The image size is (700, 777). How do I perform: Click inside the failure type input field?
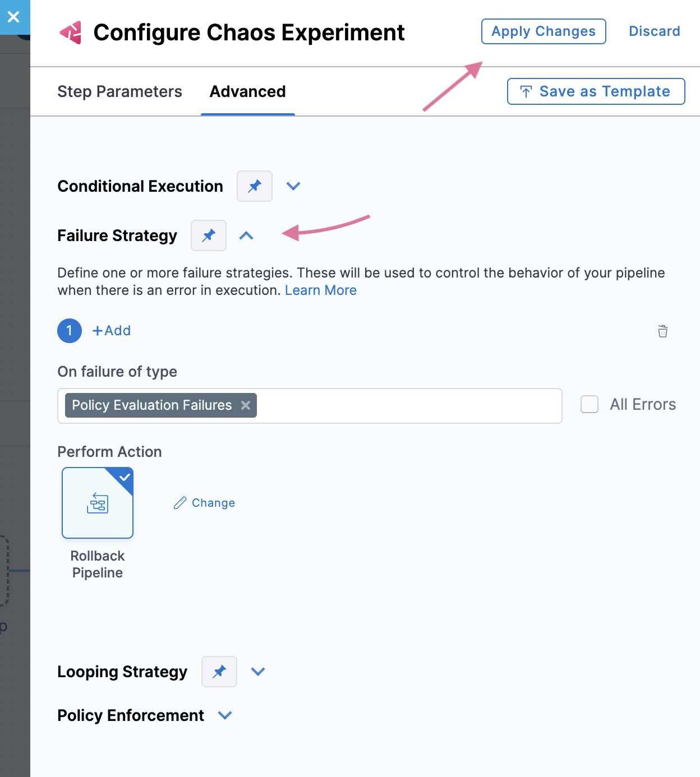[x=408, y=405]
